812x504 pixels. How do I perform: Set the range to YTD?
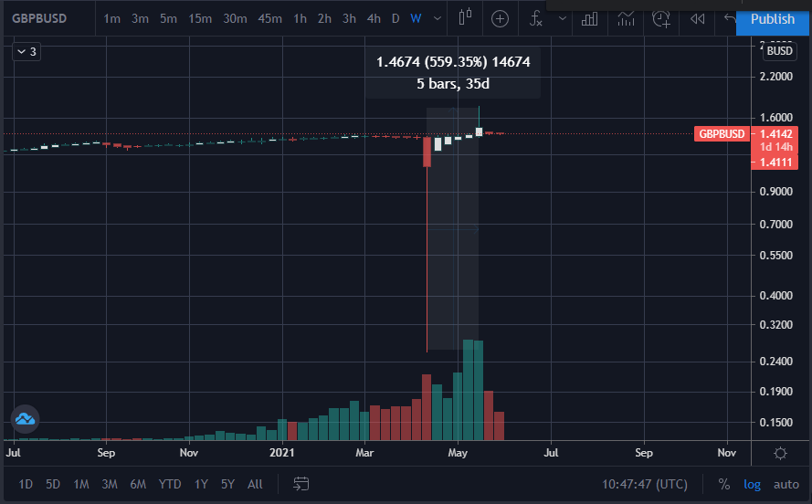170,484
